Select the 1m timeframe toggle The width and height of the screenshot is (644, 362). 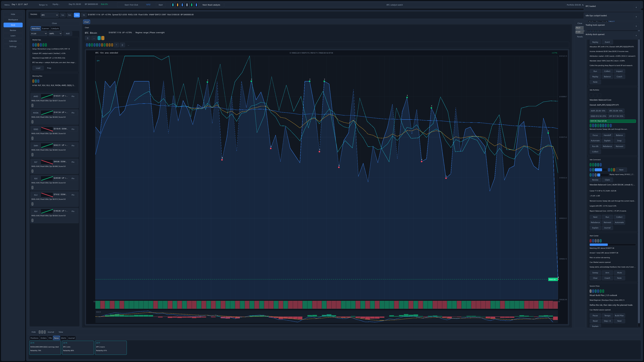[x=63, y=15]
